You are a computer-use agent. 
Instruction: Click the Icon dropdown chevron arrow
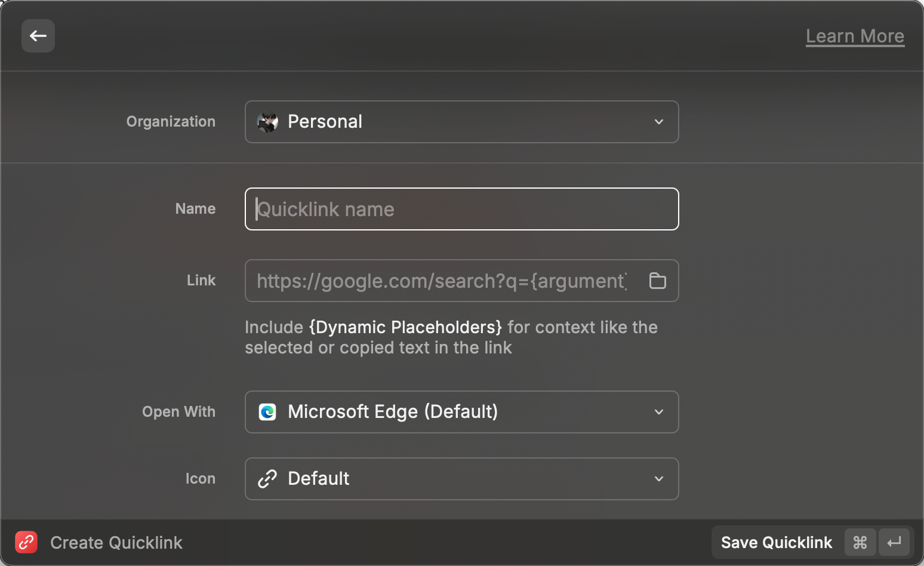pyautogui.click(x=659, y=479)
